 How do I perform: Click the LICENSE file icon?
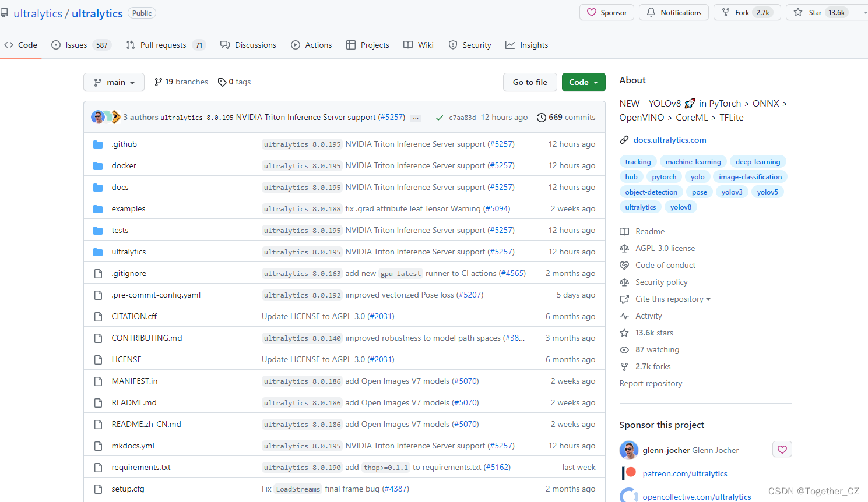pyautogui.click(x=98, y=360)
